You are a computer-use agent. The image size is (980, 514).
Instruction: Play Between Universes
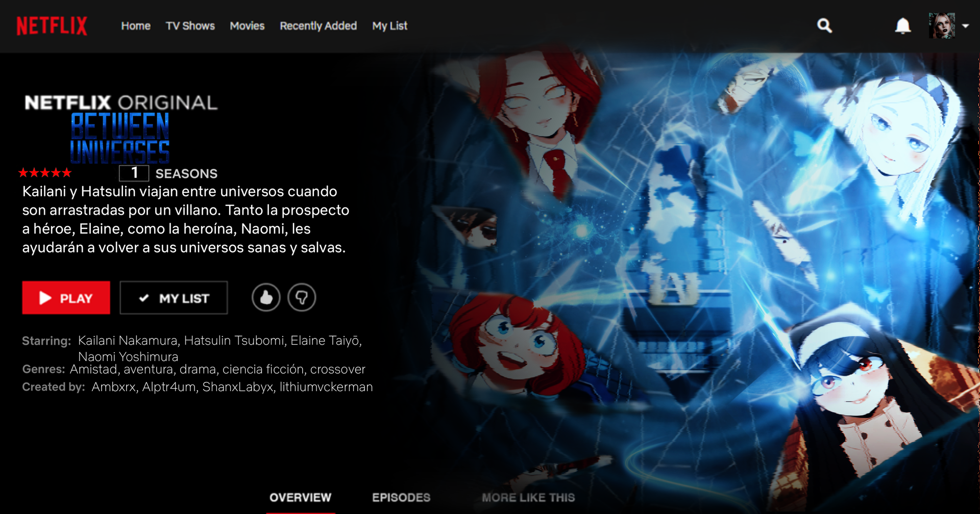[x=66, y=298]
